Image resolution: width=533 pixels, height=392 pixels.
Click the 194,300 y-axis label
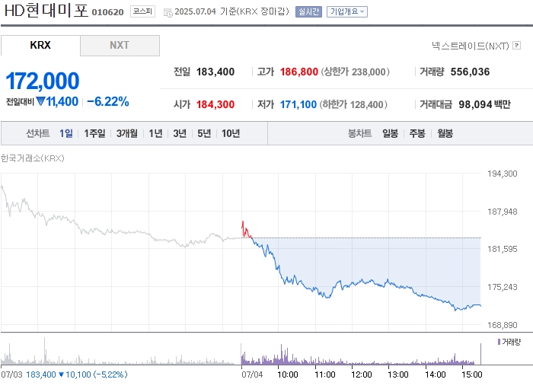coord(502,174)
